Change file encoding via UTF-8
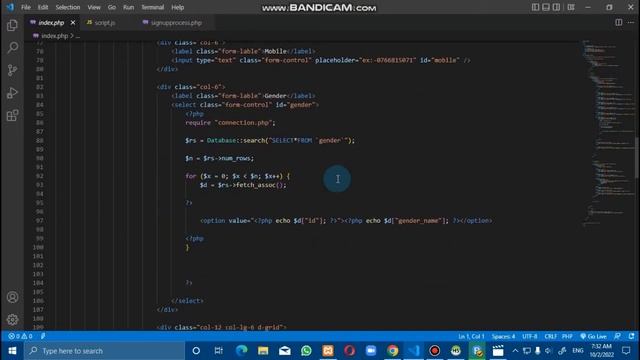 [530, 336]
